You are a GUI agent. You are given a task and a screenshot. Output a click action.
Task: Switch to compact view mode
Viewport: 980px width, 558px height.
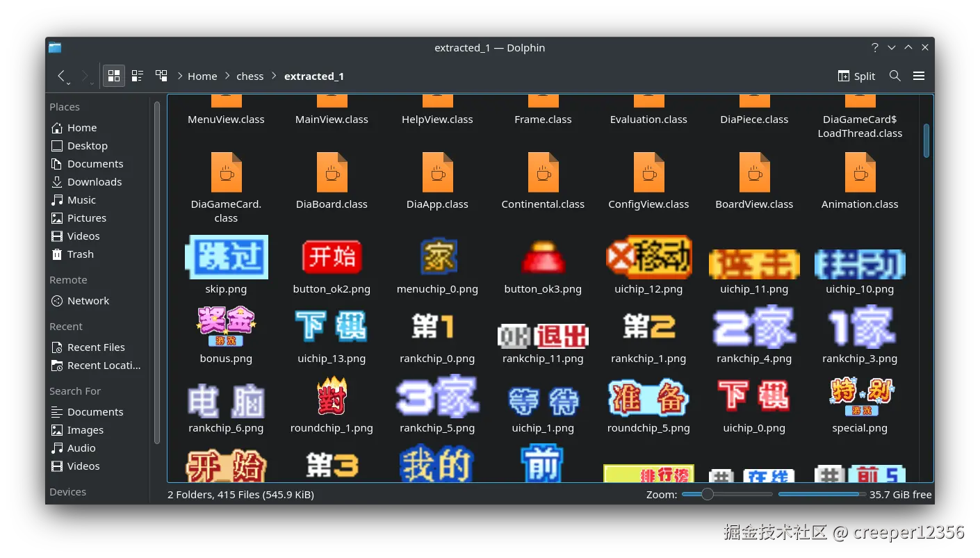137,76
